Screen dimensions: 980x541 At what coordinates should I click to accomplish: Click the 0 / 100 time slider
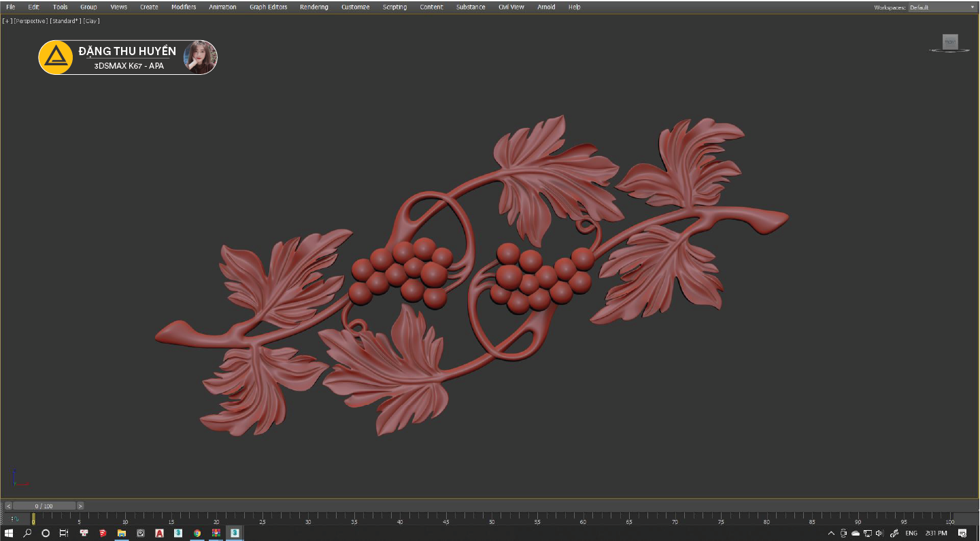(x=44, y=506)
